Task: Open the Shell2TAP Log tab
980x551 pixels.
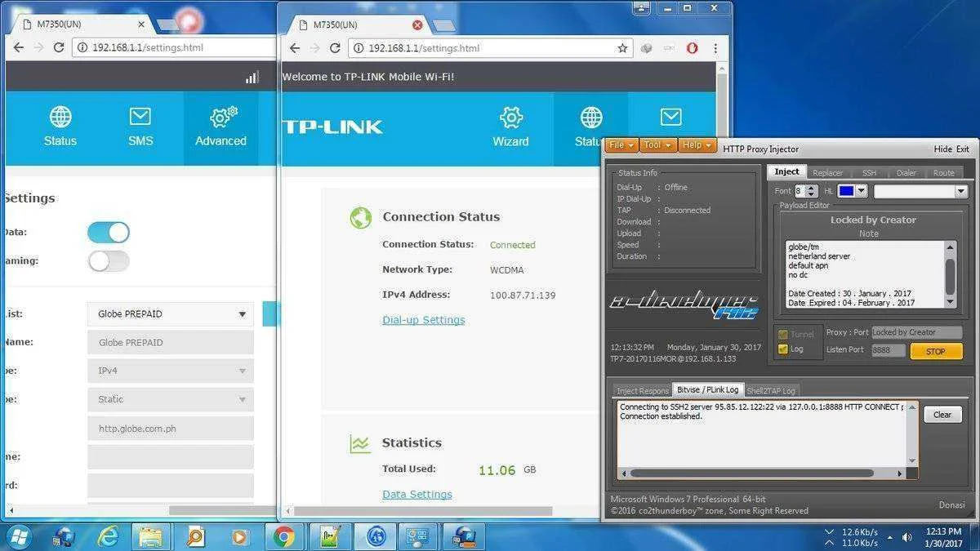Action: coord(771,391)
